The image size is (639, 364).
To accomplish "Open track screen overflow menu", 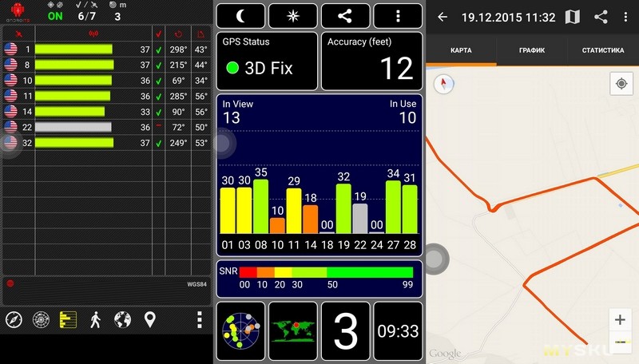I will point(624,17).
